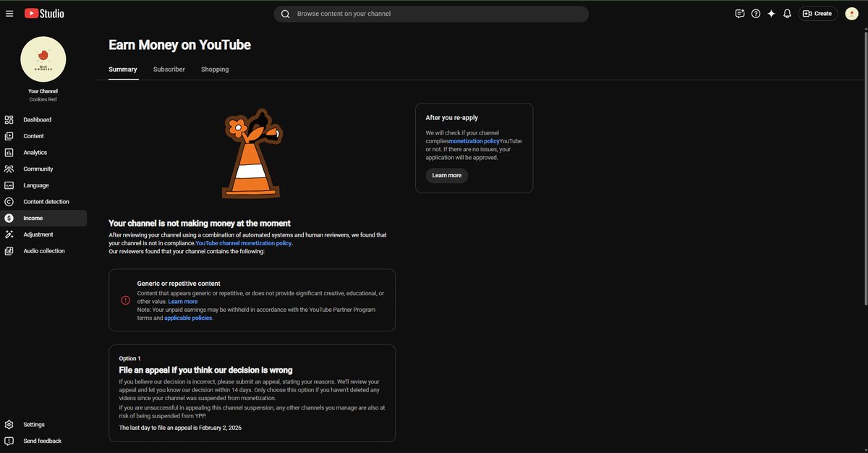Click the "Option 1" label
The height and width of the screenshot is (453, 868).
point(130,359)
